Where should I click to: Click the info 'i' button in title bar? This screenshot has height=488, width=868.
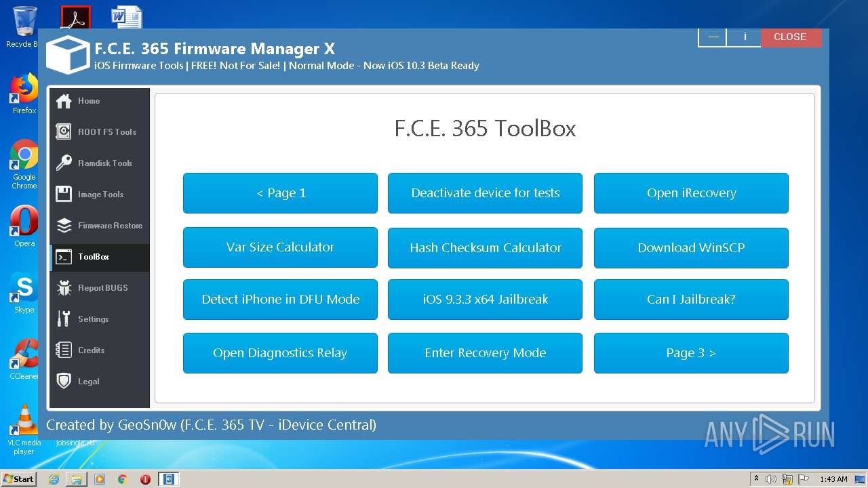744,37
